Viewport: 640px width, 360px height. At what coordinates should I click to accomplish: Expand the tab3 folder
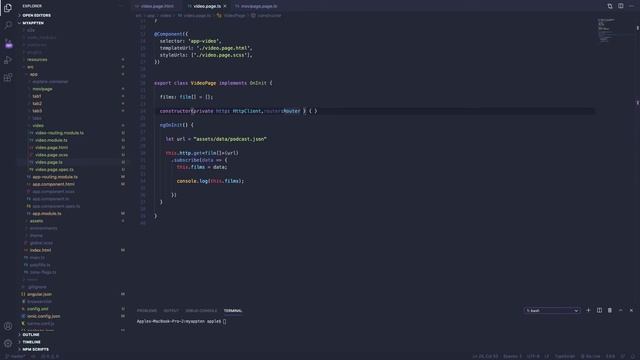tap(37, 111)
